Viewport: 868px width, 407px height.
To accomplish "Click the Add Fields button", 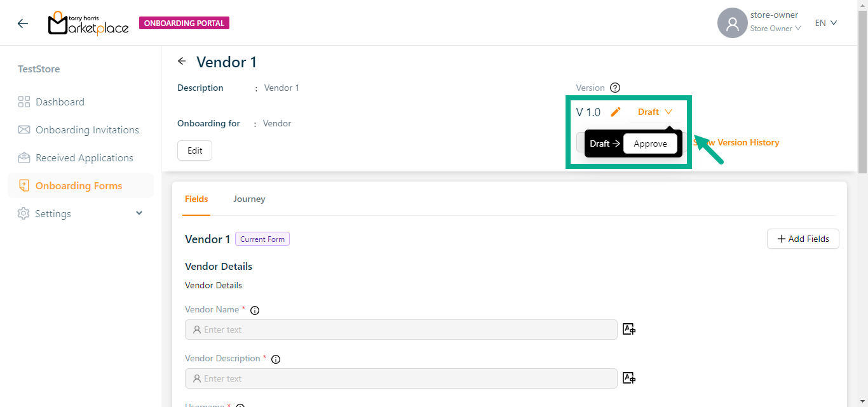I will click(803, 239).
